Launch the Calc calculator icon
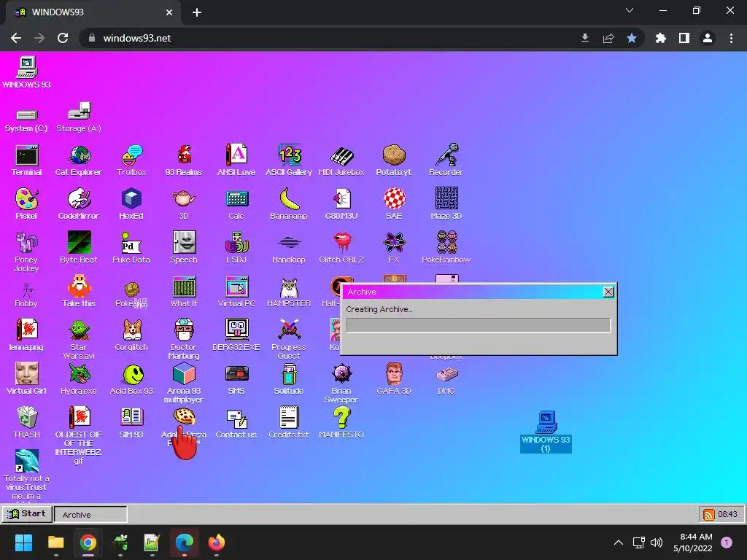 (x=236, y=204)
